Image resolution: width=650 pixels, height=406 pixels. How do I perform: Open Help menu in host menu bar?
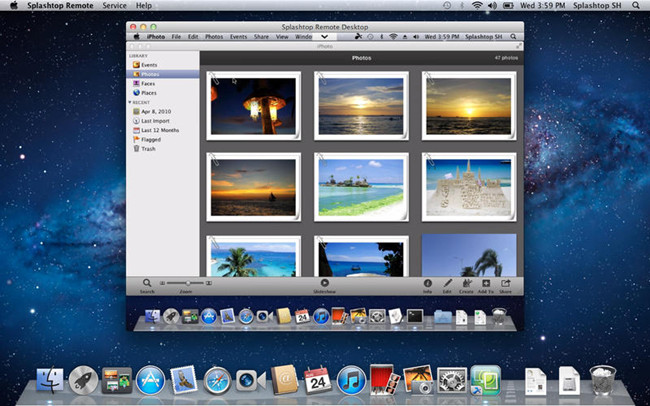[144, 5]
